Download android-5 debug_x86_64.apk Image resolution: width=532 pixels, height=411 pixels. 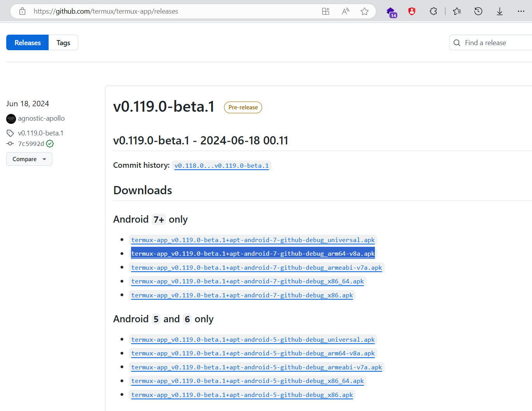(247, 381)
